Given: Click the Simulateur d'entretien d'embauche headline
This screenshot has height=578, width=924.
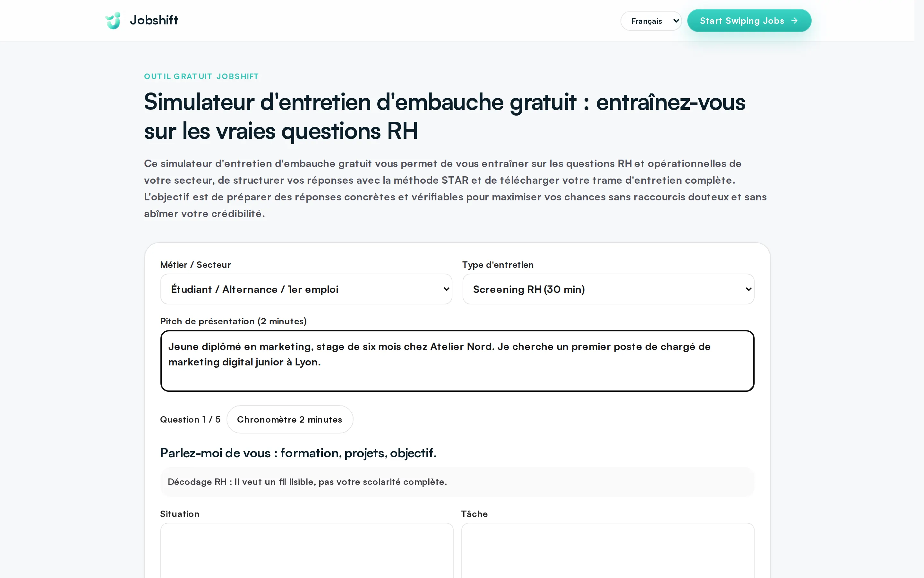Looking at the screenshot, I should pyautogui.click(x=444, y=117).
